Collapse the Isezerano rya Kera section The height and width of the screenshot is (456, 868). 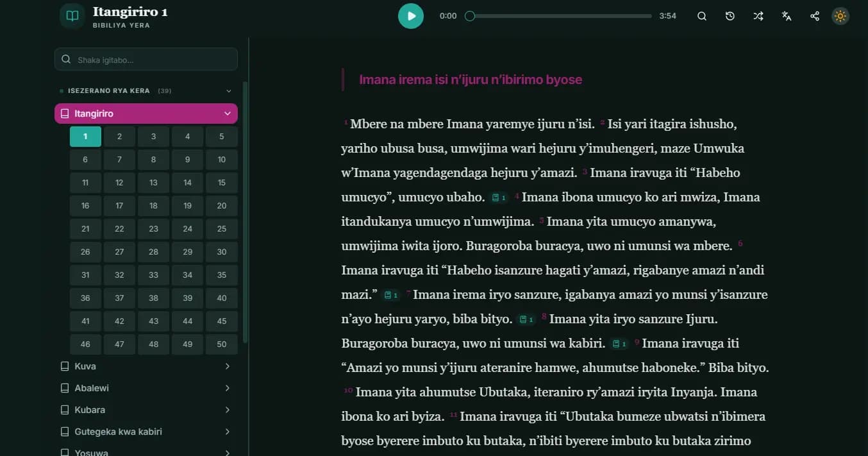click(228, 91)
